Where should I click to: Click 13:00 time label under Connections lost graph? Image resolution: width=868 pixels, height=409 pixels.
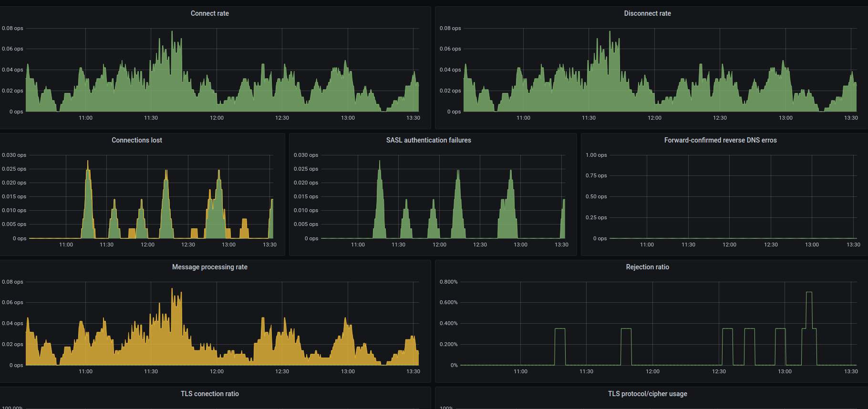click(x=228, y=245)
